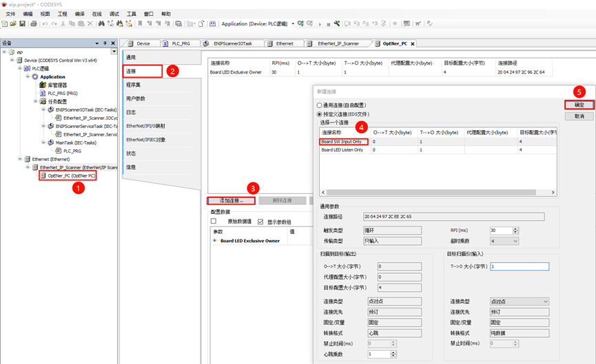
Task: Open the 编辑 menu
Action: (28, 14)
